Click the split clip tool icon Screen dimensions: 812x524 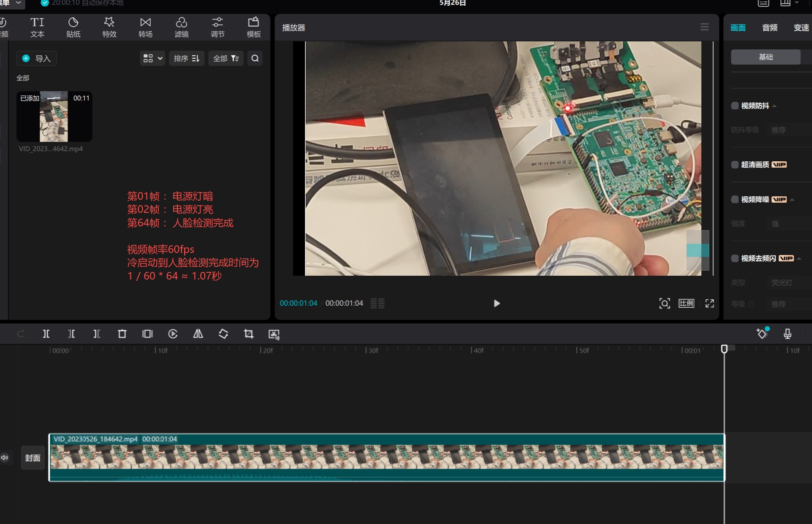pyautogui.click(x=46, y=334)
